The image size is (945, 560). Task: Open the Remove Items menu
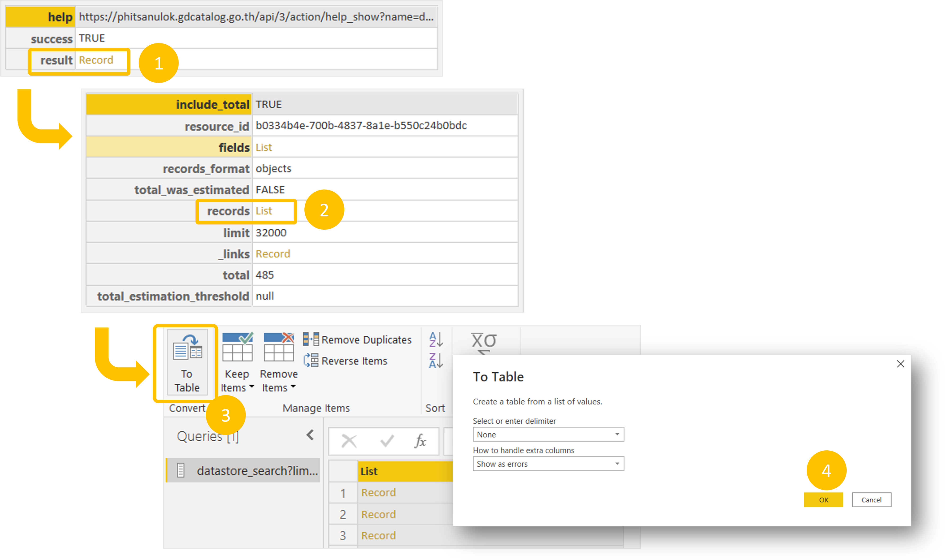pyautogui.click(x=278, y=362)
